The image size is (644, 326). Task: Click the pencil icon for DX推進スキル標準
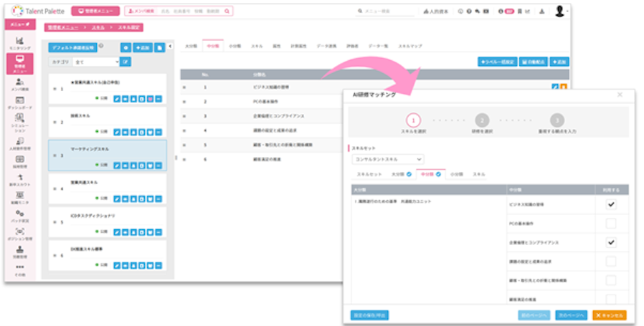(117, 265)
